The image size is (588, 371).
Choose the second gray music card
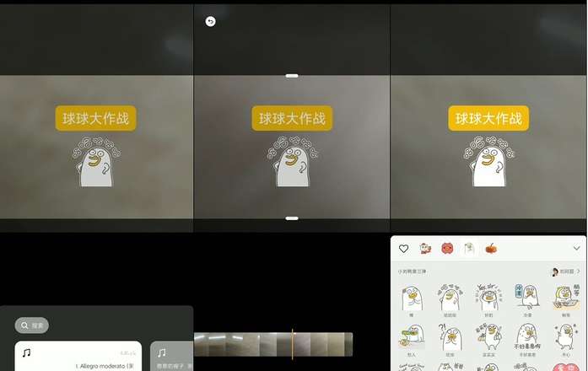(x=172, y=356)
